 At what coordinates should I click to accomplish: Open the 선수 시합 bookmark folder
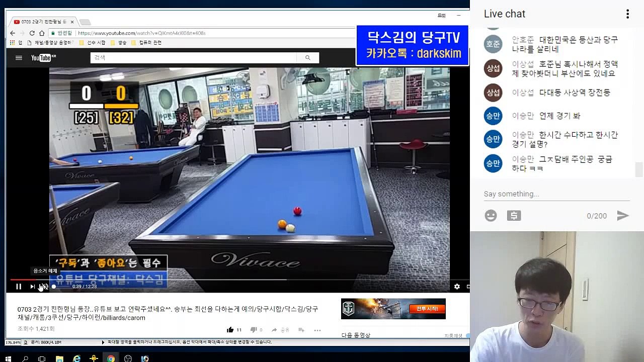(x=93, y=43)
